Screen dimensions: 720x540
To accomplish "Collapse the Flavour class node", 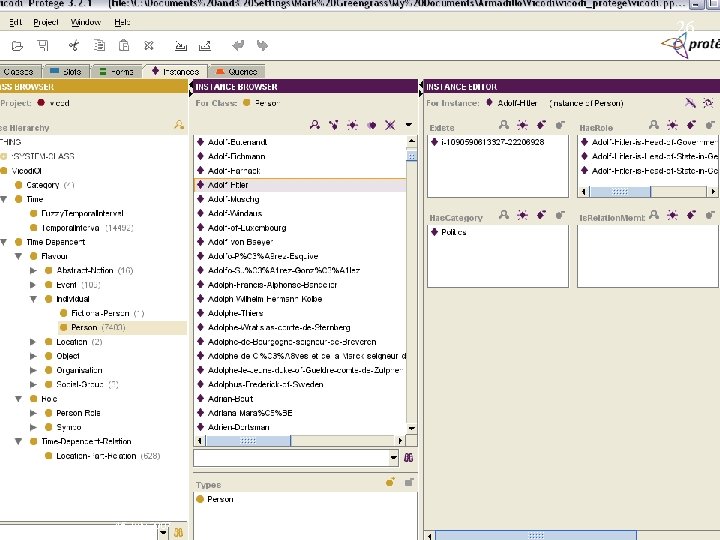I will 18,256.
